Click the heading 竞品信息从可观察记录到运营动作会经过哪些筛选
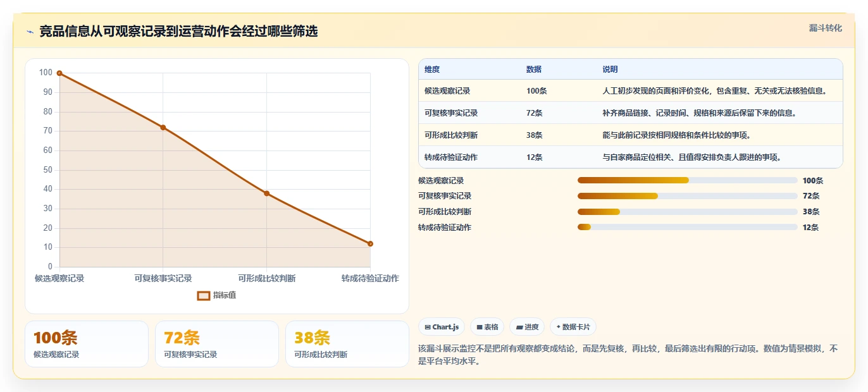This screenshot has width=868, height=392. pos(178,31)
